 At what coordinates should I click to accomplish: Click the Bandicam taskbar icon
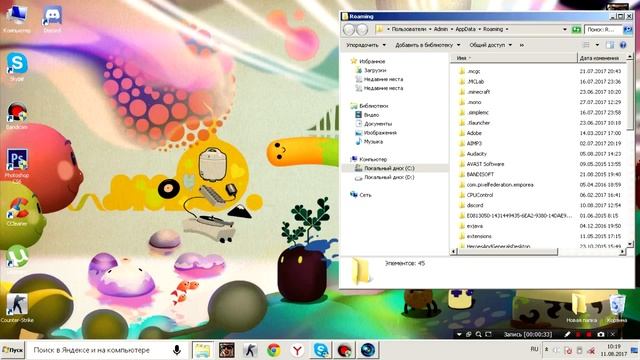tap(344, 350)
